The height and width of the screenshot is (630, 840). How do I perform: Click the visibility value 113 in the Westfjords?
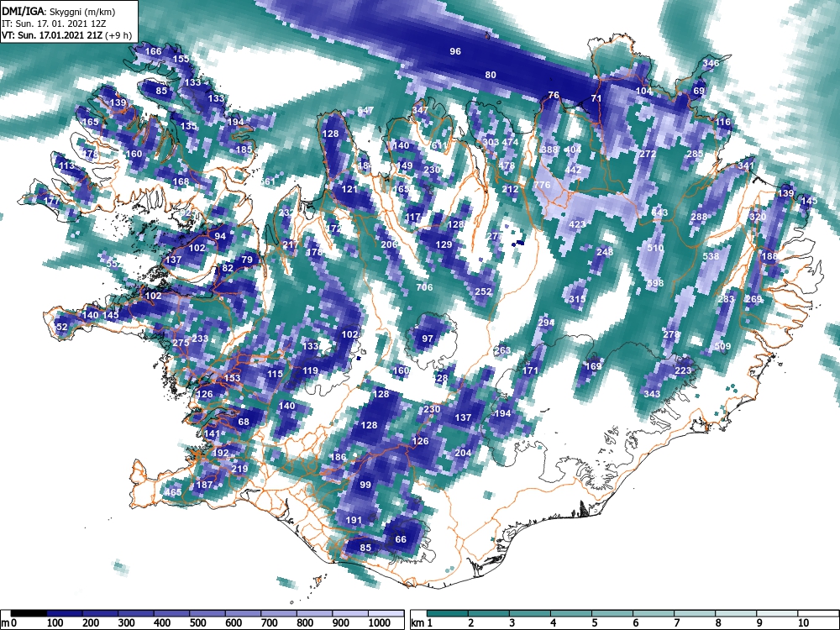(x=66, y=166)
